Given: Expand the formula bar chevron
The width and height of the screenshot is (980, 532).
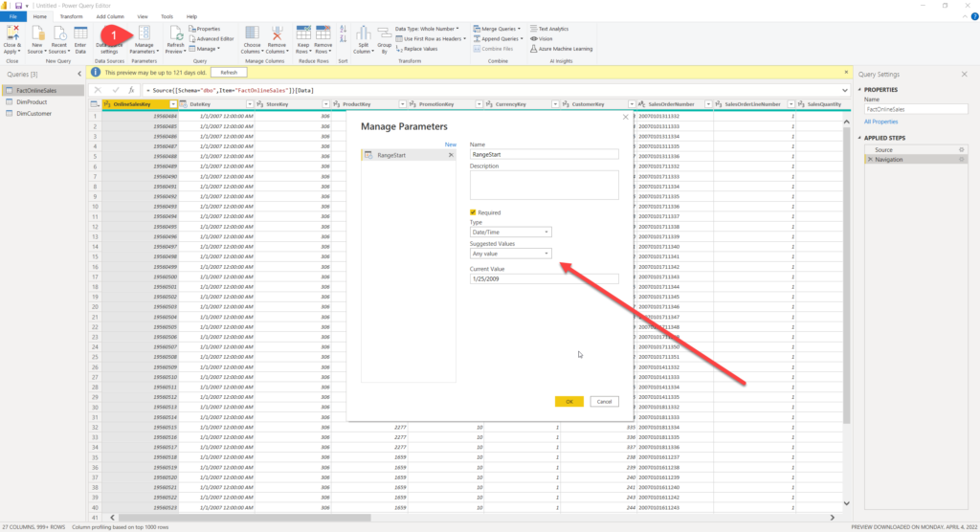Looking at the screenshot, I should pyautogui.click(x=845, y=91).
